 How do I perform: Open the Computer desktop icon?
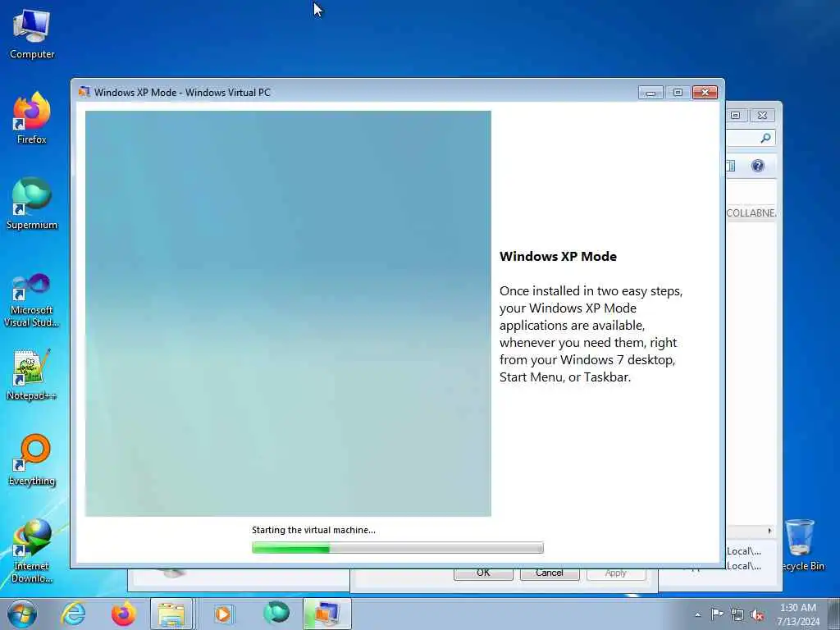(32, 34)
